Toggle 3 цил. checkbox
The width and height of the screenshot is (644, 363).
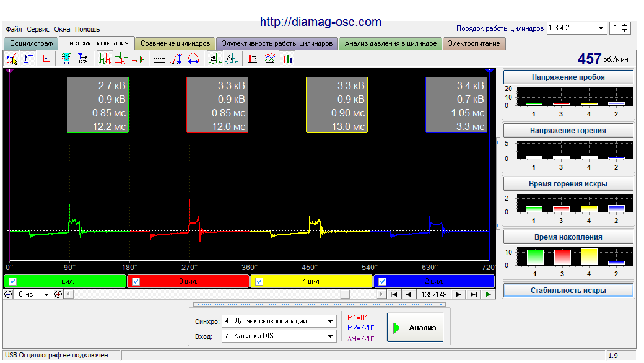pos(136,281)
